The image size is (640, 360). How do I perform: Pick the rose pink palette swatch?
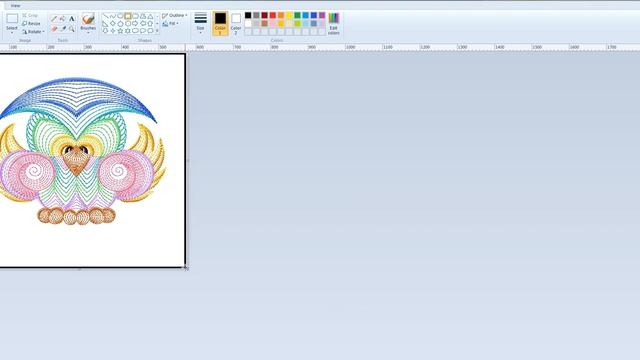tap(273, 24)
